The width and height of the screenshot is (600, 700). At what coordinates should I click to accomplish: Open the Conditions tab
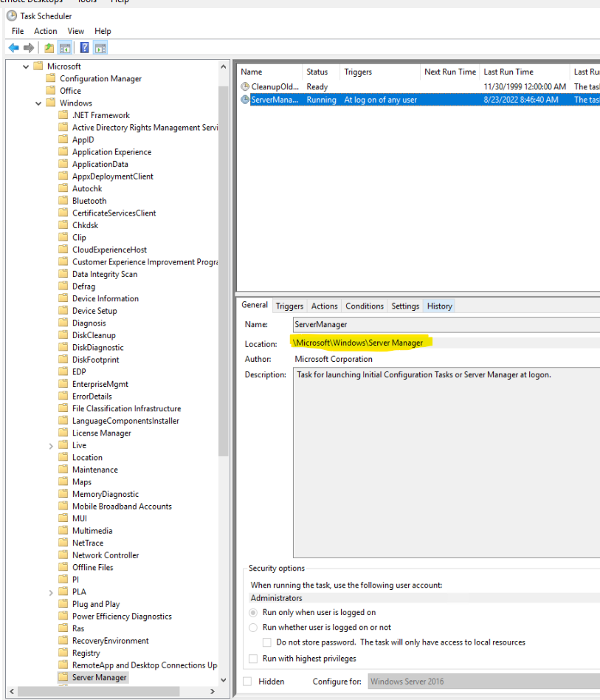(x=365, y=306)
